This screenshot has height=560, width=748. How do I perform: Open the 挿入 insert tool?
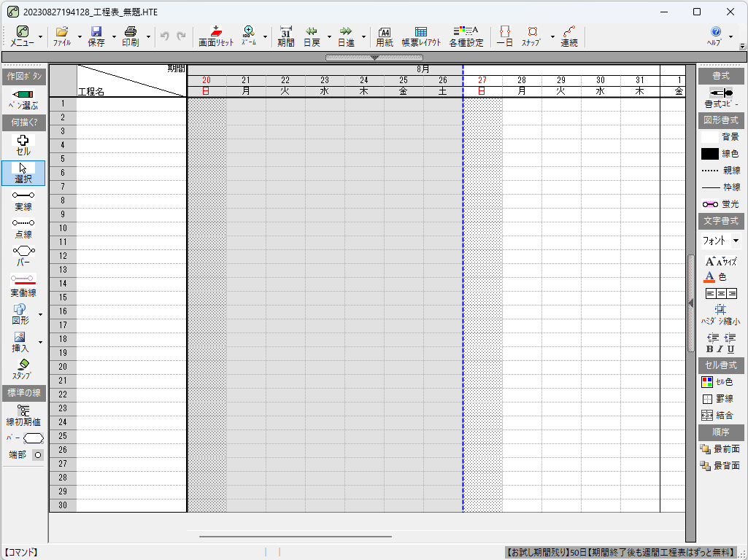[x=20, y=342]
